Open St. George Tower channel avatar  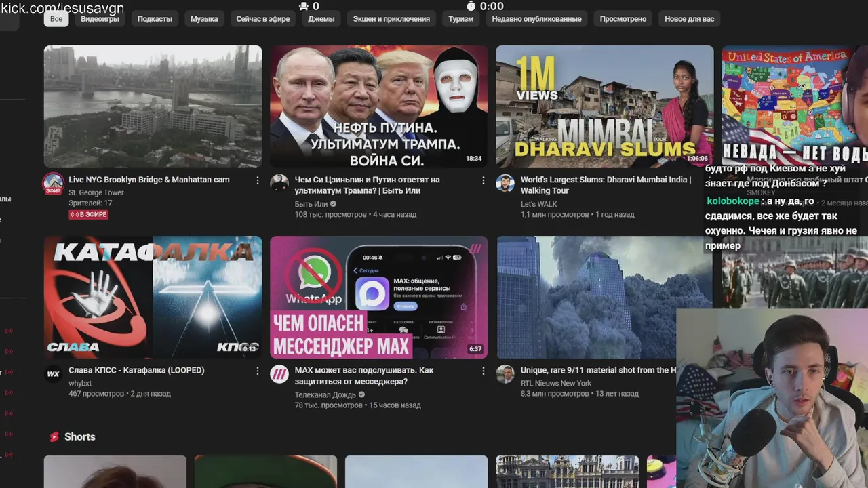[x=54, y=184]
